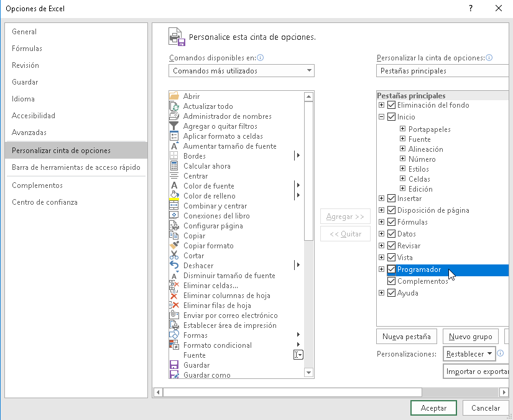
Task: Click the Deshacer arrow icon
Action: tap(174, 265)
